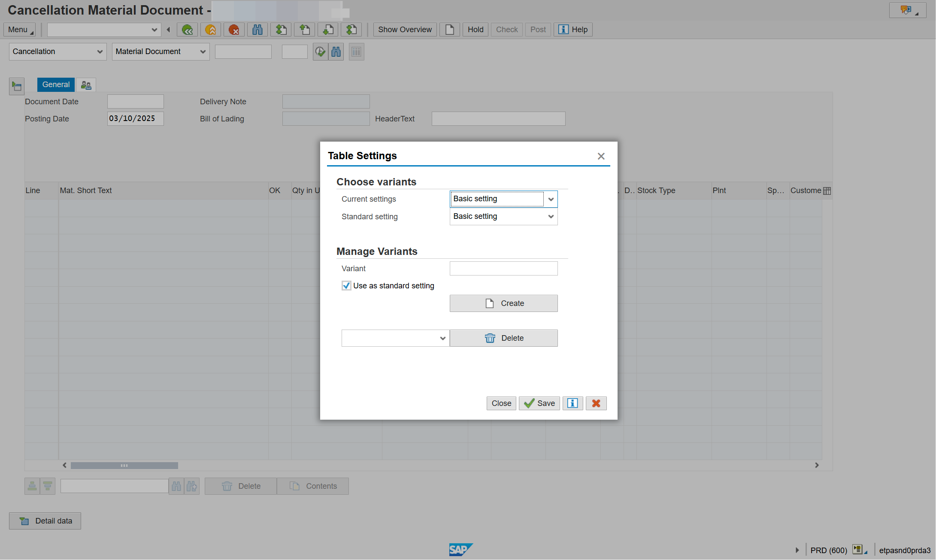Select the General tab

point(56,85)
